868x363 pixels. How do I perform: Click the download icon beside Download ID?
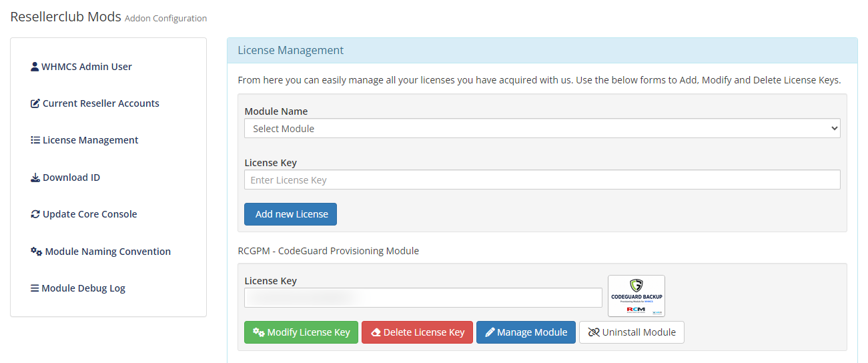pyautogui.click(x=35, y=177)
